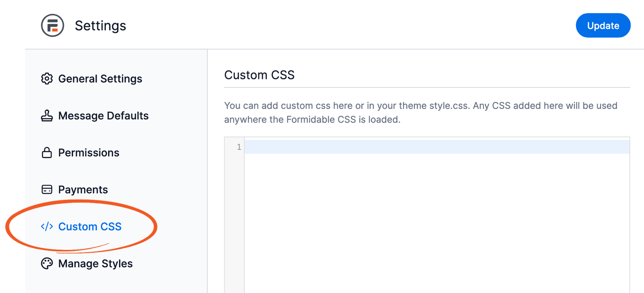Click the Formidable Forms logo icon
The height and width of the screenshot is (293, 644).
tap(52, 26)
